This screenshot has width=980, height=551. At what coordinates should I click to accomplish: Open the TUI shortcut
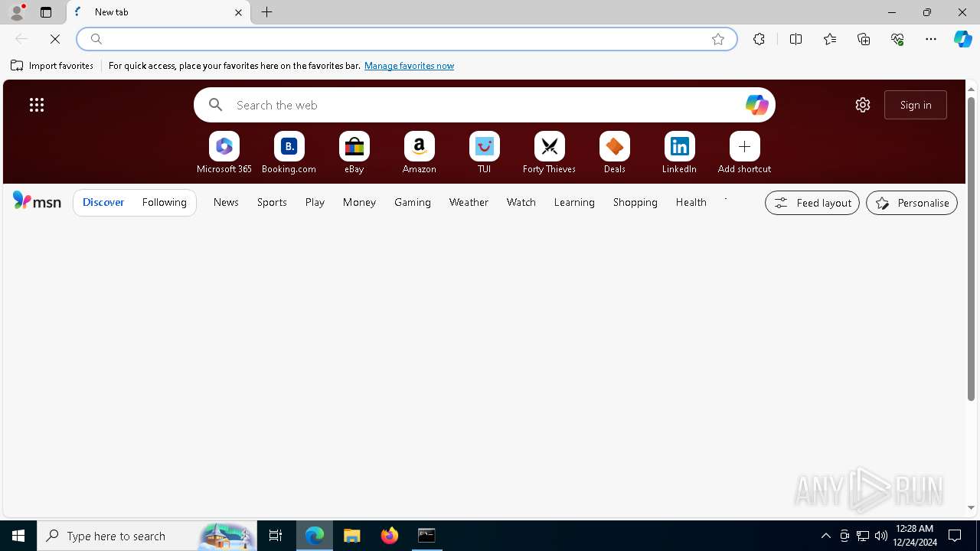[x=485, y=153]
